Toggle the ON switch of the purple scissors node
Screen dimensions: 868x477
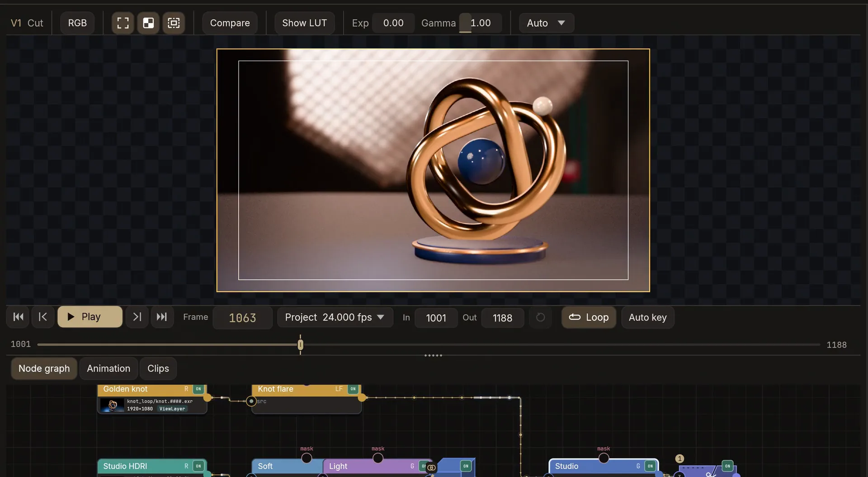pos(727,466)
